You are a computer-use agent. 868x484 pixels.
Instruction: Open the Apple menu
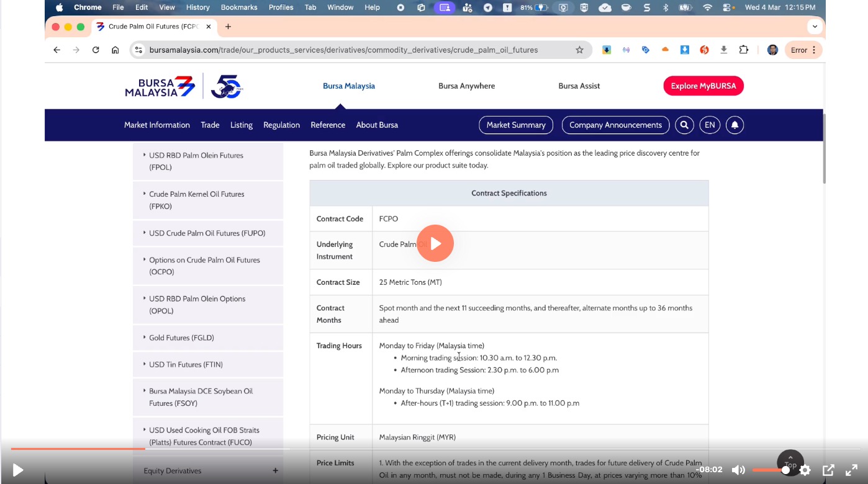tap(60, 7)
